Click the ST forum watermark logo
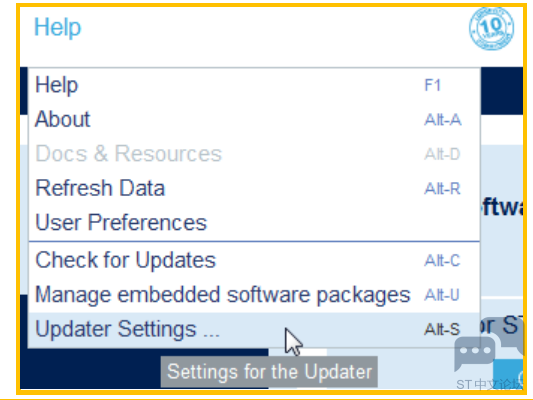Image resolution: width=533 pixels, height=400 pixels. (489, 384)
